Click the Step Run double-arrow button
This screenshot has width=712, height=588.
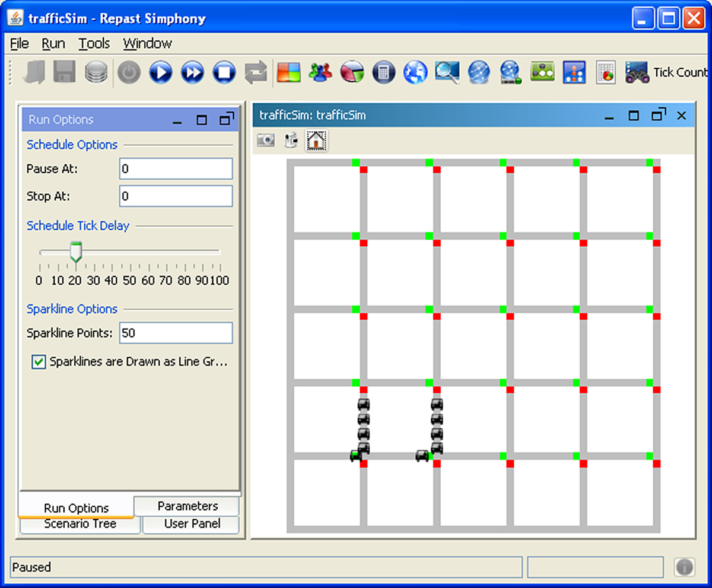pyautogui.click(x=192, y=73)
